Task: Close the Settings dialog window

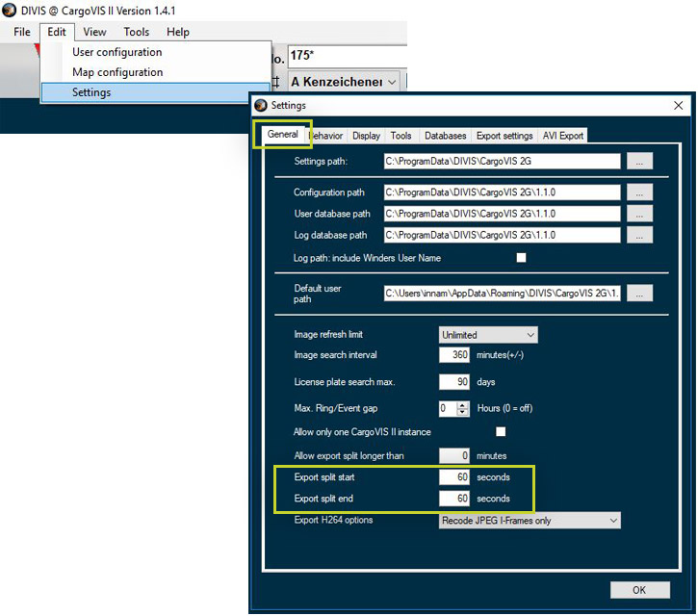Action: pyautogui.click(x=678, y=106)
